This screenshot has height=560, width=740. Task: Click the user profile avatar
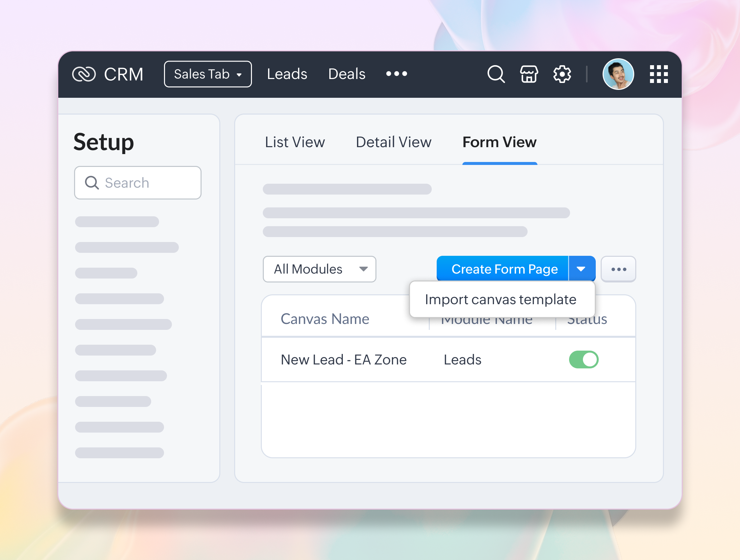point(618,74)
